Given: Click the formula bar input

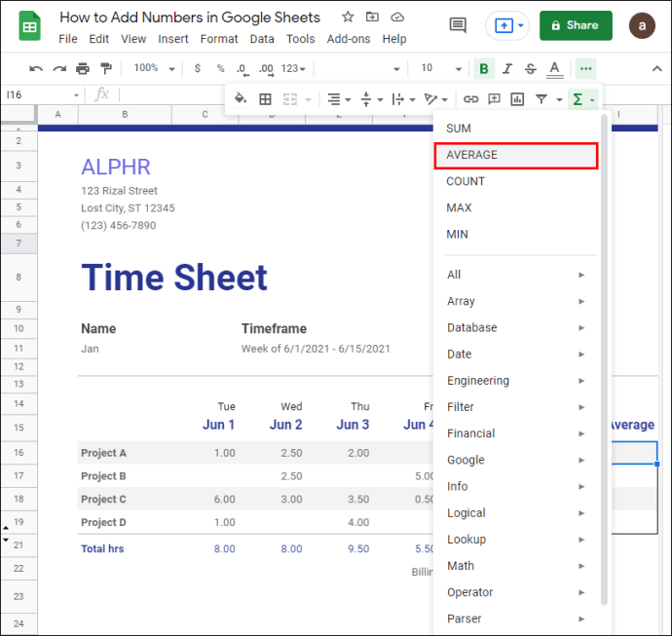Looking at the screenshot, I should coord(171,95).
